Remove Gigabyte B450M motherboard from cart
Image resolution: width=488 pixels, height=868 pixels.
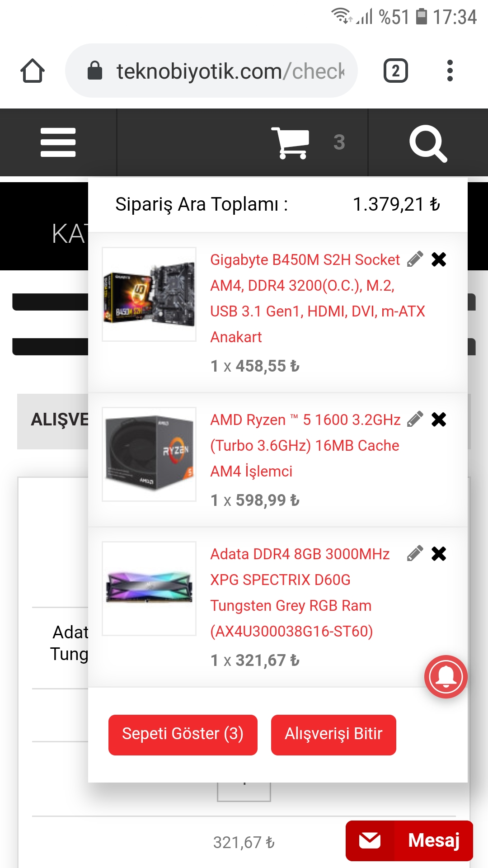click(x=439, y=259)
